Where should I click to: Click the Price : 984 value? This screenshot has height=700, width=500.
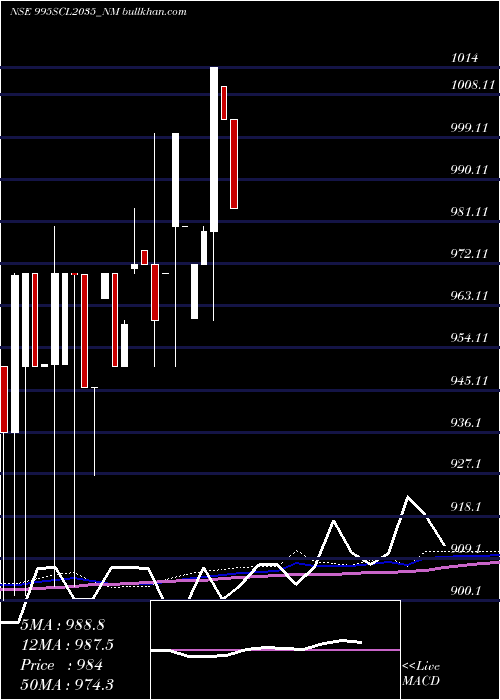62,665
